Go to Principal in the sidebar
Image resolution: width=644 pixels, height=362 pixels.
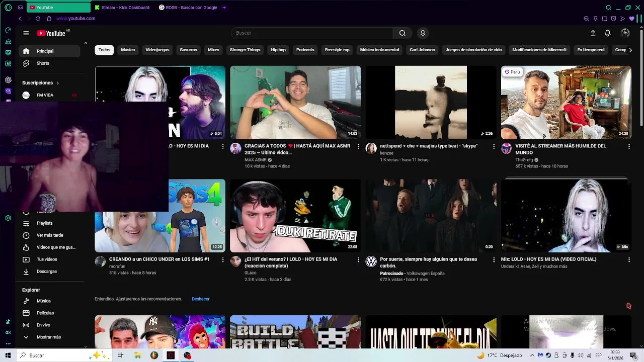coord(49,51)
